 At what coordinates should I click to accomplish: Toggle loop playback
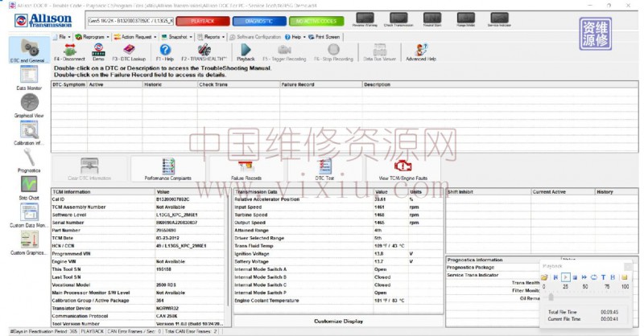pos(594,277)
